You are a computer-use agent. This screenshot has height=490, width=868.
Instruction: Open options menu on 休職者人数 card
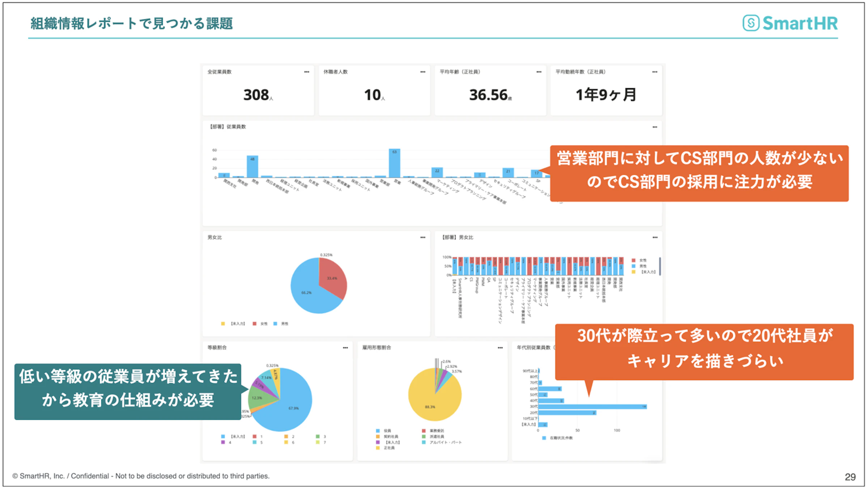[423, 72]
